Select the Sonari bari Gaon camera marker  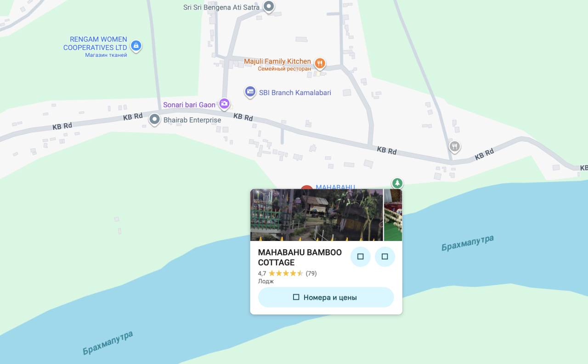224,104
